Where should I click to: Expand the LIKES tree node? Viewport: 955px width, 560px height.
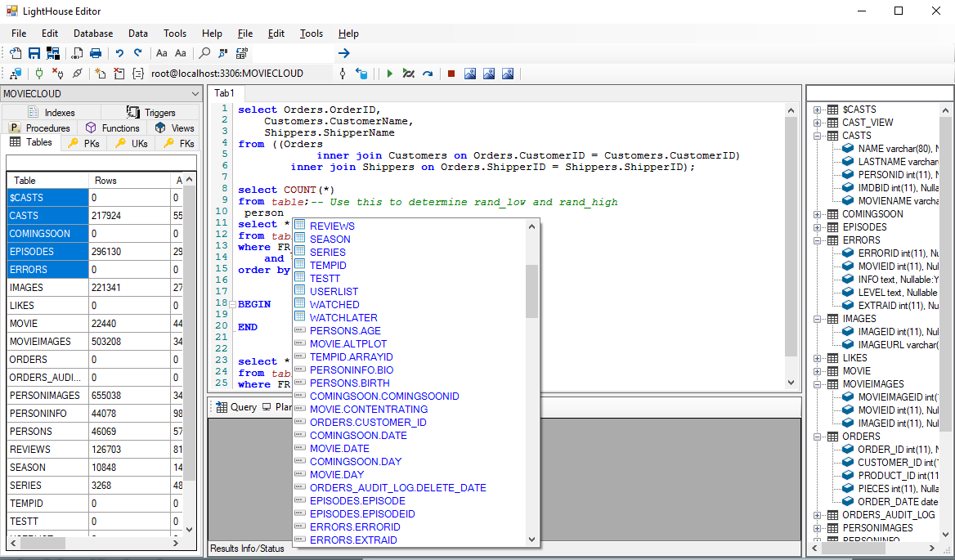tap(817, 358)
